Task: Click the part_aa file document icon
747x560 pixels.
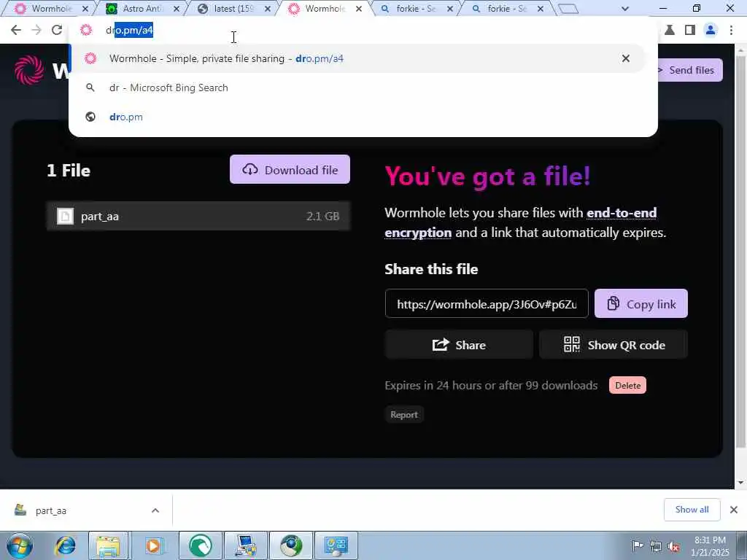Action: pyautogui.click(x=65, y=216)
